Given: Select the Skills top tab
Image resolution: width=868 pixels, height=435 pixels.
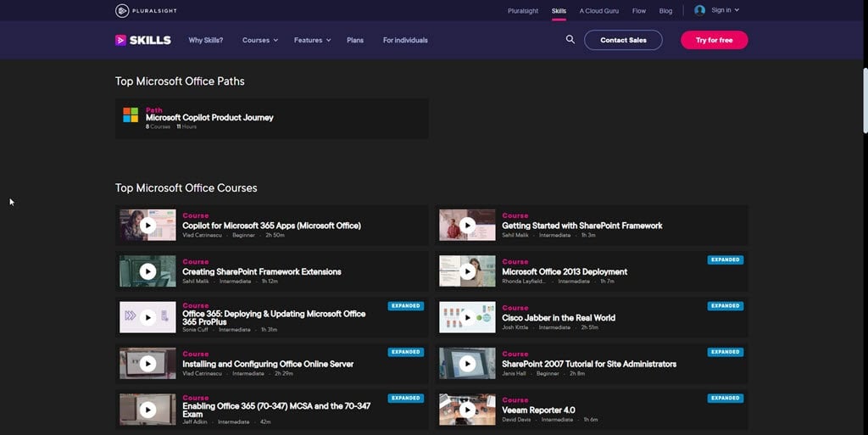Looking at the screenshot, I should (x=559, y=10).
